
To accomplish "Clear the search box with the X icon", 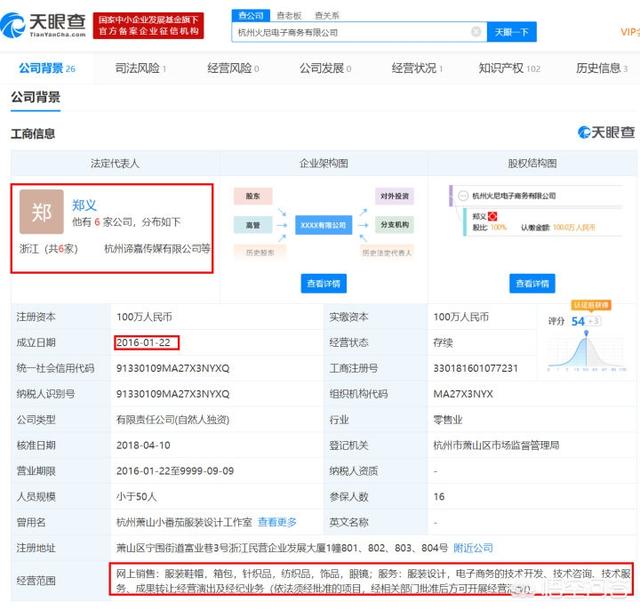I will 476,32.
